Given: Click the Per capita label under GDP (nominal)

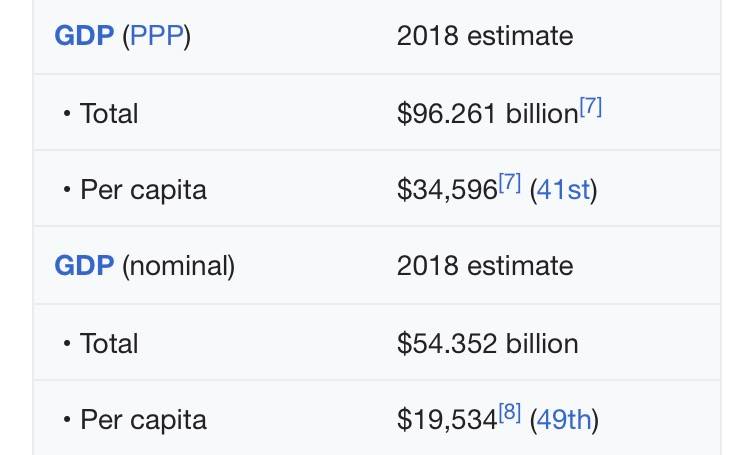Looking at the screenshot, I should pyautogui.click(x=143, y=418).
